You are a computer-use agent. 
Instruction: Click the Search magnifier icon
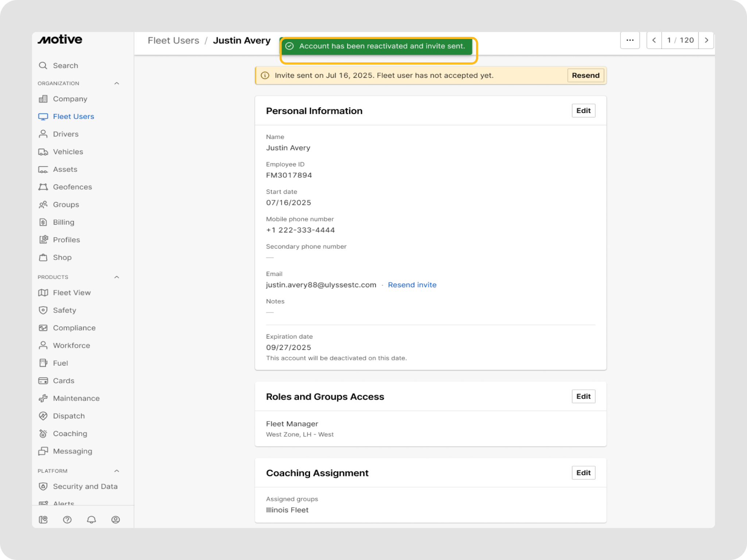43,66
